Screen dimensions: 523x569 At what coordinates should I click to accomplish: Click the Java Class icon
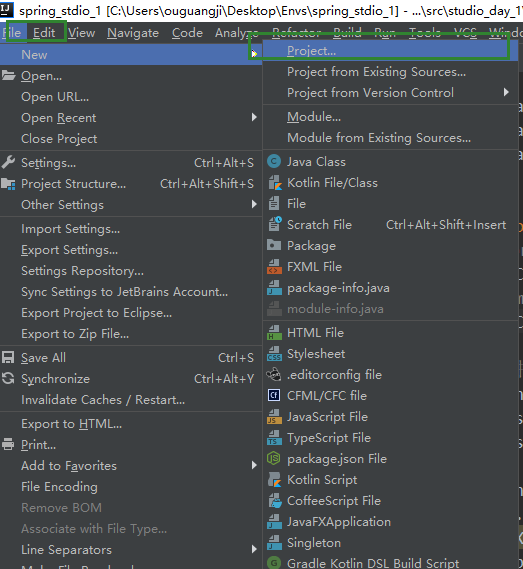pos(274,161)
